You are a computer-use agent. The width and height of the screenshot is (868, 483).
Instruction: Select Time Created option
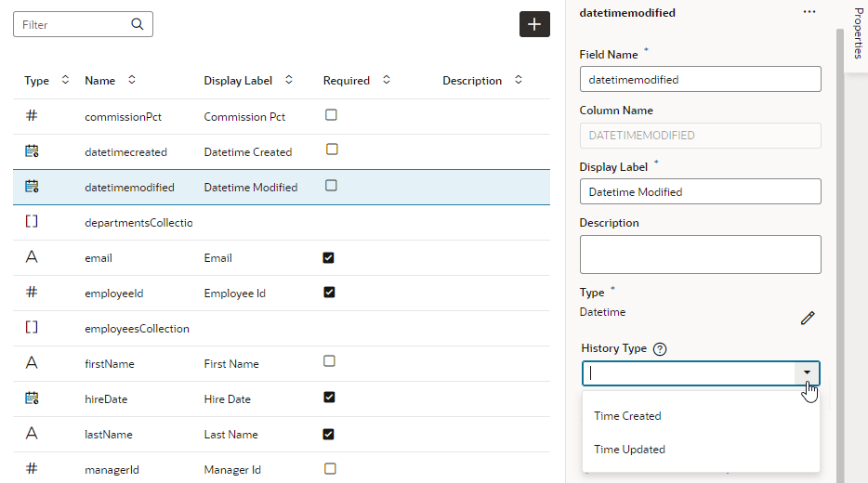[x=628, y=416]
